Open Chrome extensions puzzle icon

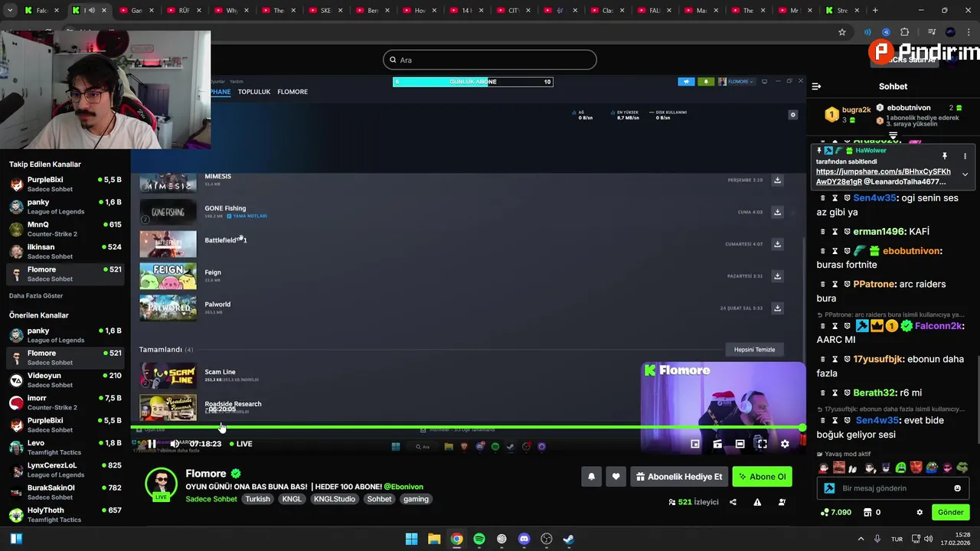(905, 32)
